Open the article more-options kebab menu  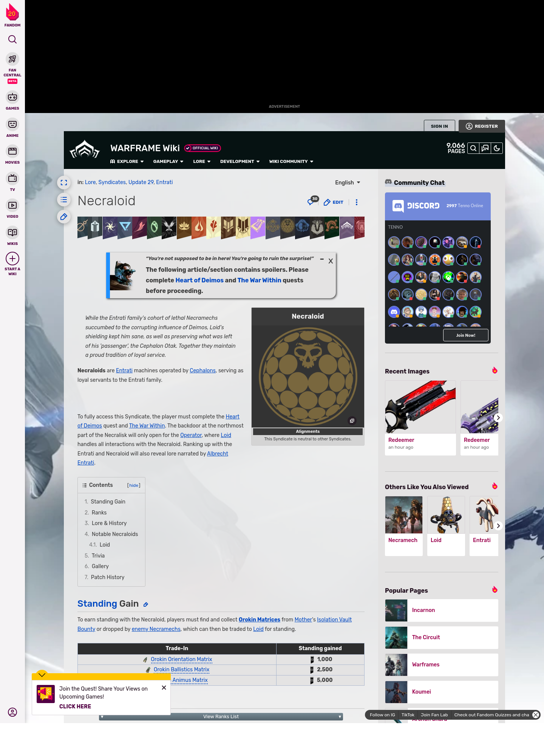[357, 202]
